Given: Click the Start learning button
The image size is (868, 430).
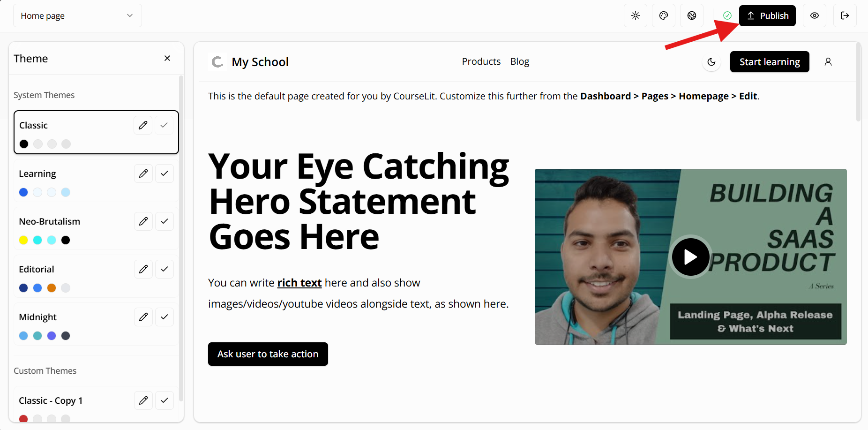Looking at the screenshot, I should [770, 61].
